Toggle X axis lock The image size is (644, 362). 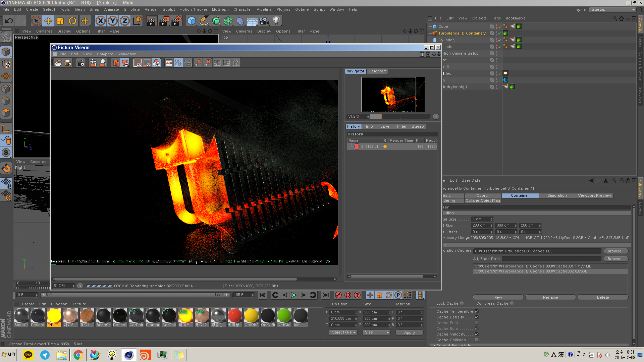(101, 21)
